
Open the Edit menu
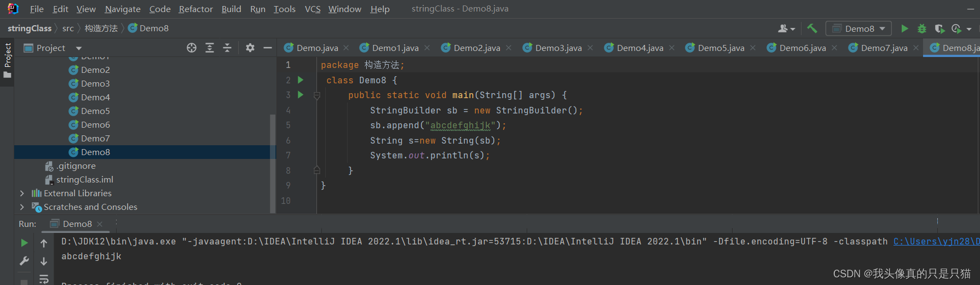click(60, 9)
